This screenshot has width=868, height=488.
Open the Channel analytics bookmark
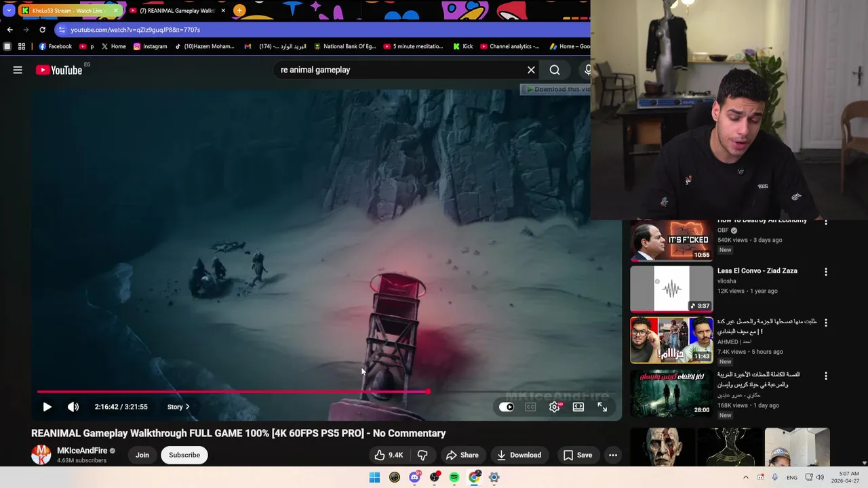pos(509,46)
